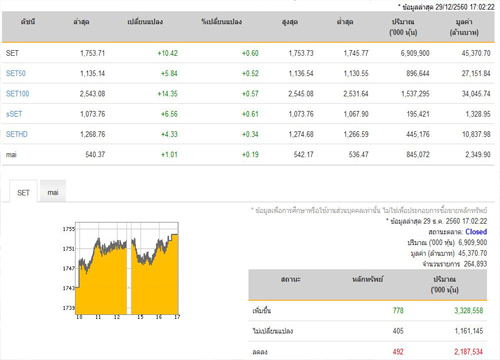Click the mai trading value 2,349.90
This screenshot has width=500, height=360.
tap(478, 155)
